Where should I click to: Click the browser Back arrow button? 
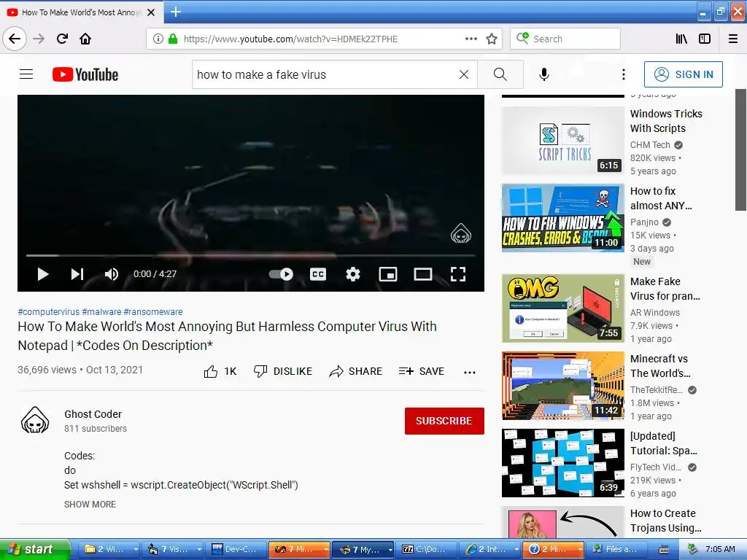click(15, 39)
